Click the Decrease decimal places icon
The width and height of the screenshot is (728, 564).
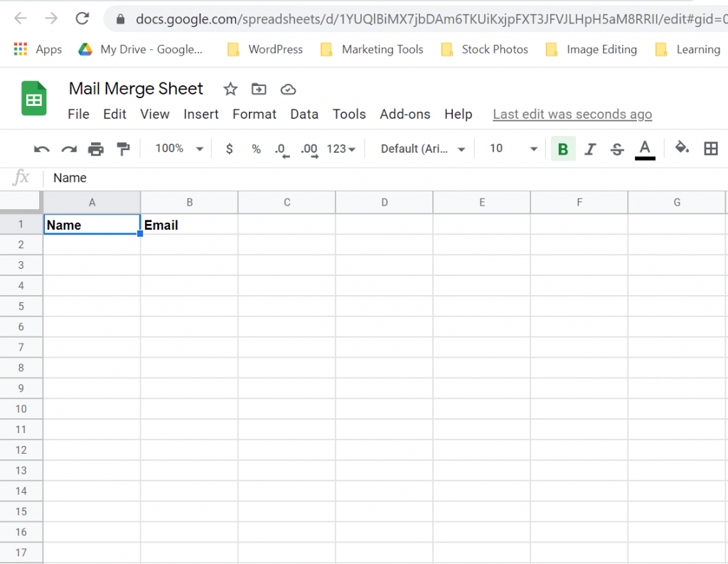(282, 149)
